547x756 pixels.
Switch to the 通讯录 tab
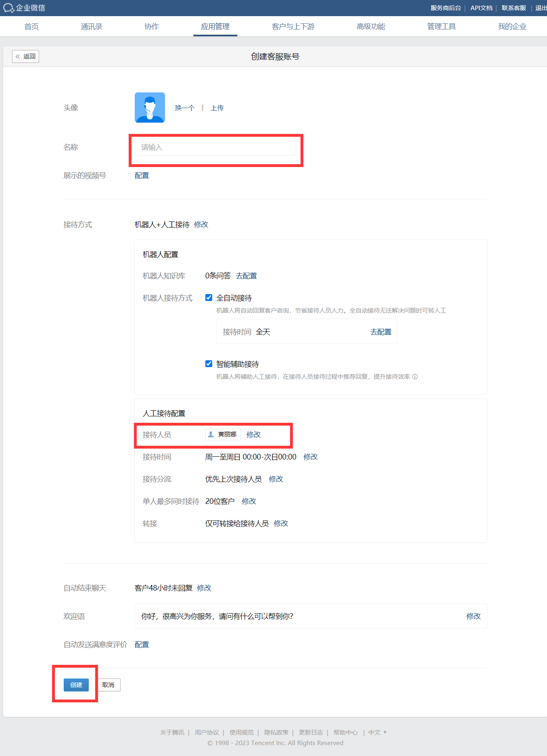point(92,27)
